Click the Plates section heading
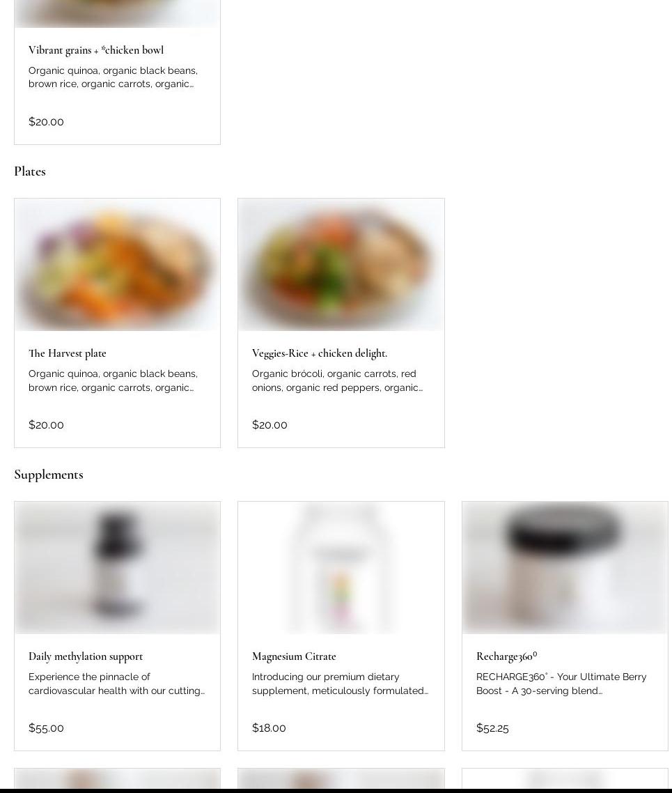Image resolution: width=672 pixels, height=793 pixels. coord(30,171)
